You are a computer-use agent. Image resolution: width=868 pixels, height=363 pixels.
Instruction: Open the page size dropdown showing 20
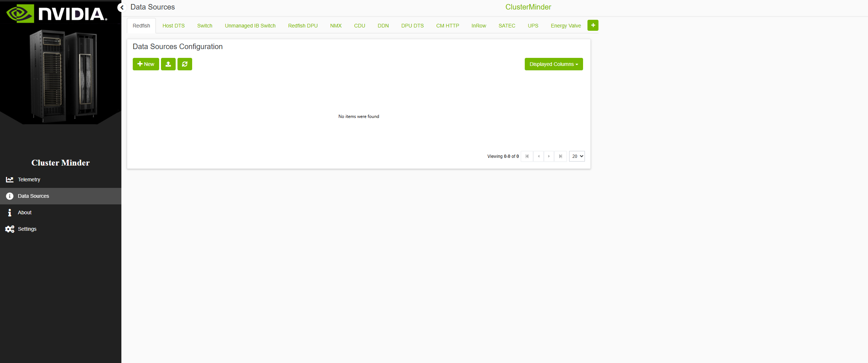point(577,156)
